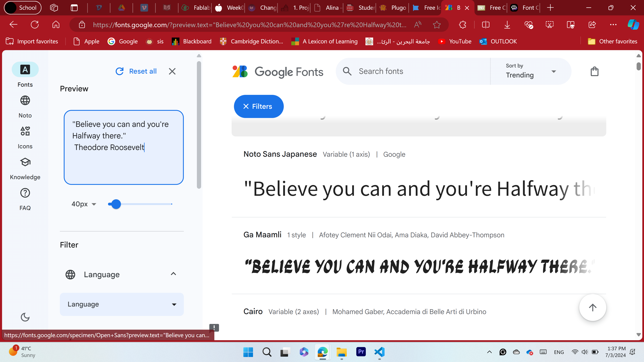Open Cambridge Dictionary bookmark
Image resolution: width=644 pixels, height=362 pixels.
251,41
